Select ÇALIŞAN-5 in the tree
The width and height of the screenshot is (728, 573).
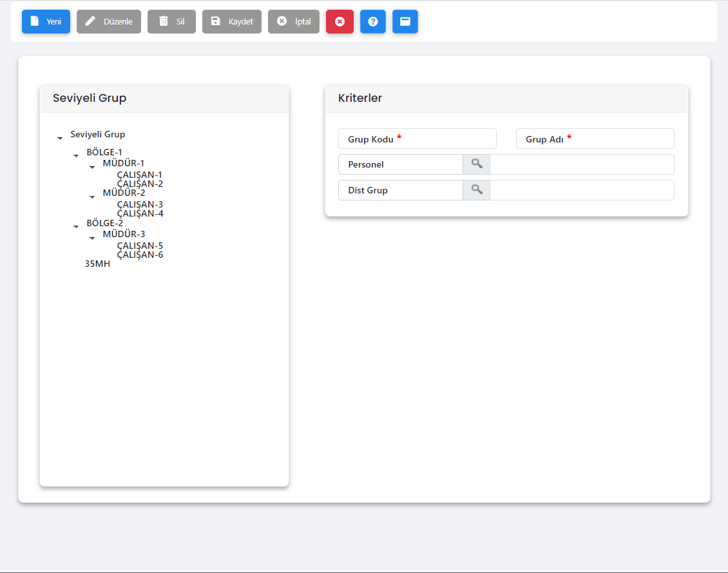coord(140,246)
